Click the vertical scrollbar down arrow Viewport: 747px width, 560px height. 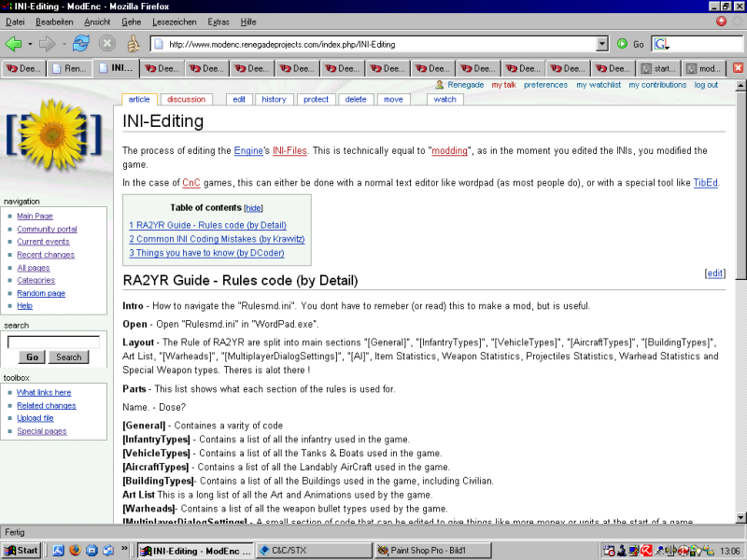click(x=740, y=518)
